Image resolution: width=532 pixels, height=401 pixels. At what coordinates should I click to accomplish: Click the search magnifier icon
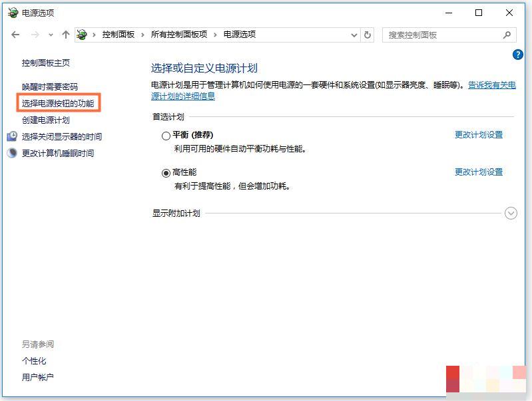tap(507, 35)
